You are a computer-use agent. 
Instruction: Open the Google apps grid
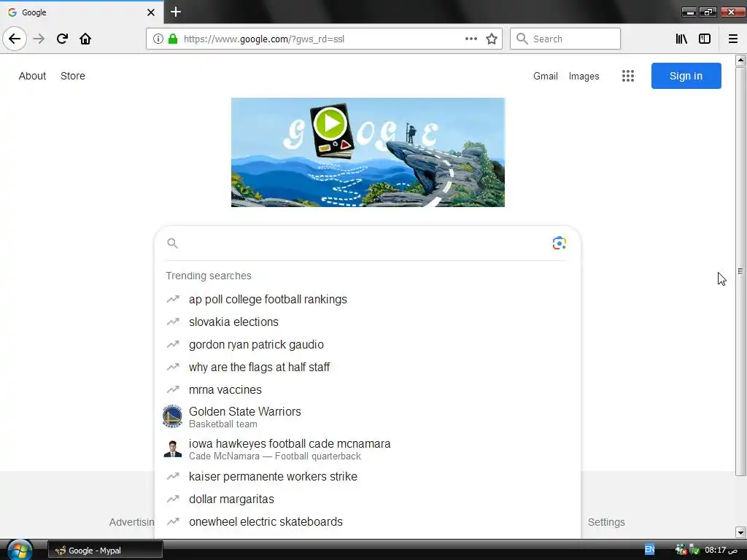tap(628, 76)
